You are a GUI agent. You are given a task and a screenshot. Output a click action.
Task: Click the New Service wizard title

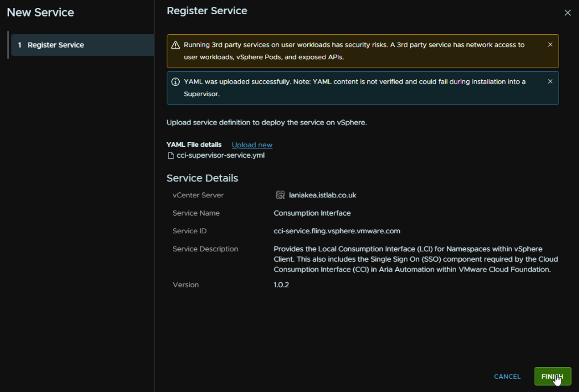(40, 13)
